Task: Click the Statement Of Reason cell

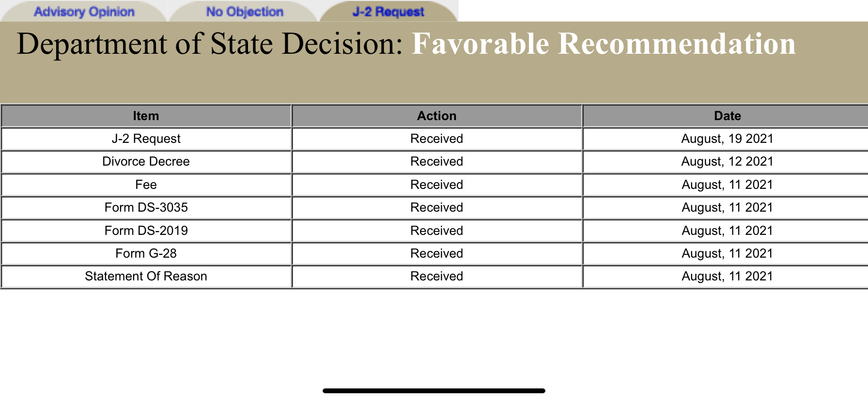Action: [146, 276]
